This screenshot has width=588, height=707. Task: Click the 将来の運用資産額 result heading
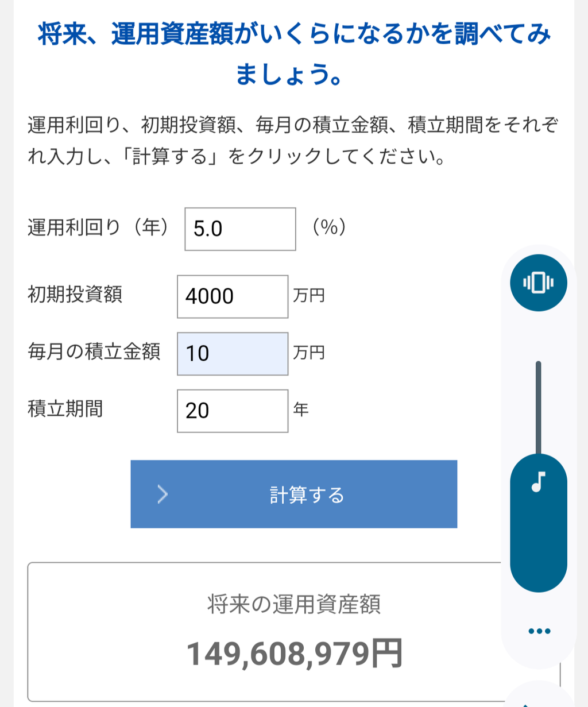(294, 604)
